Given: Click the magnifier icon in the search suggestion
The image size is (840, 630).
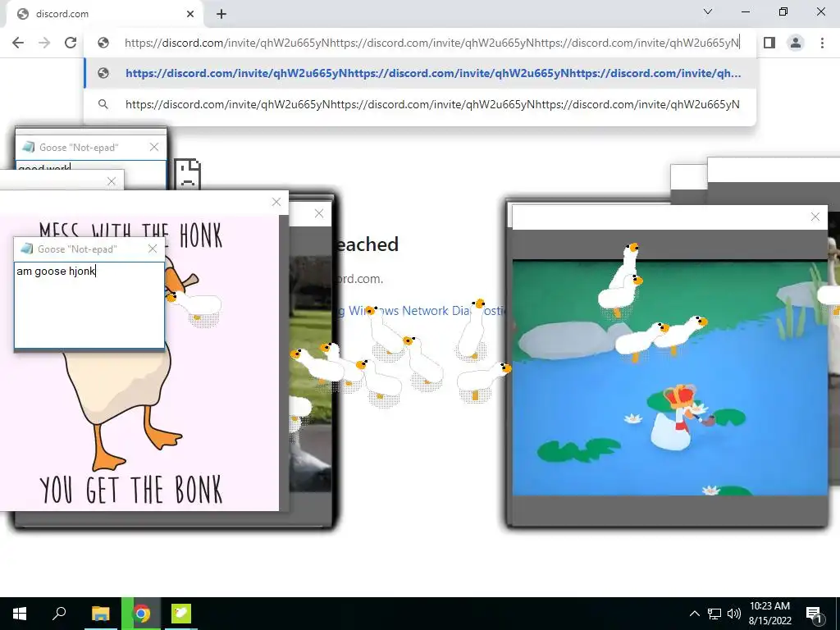Looking at the screenshot, I should (x=103, y=104).
